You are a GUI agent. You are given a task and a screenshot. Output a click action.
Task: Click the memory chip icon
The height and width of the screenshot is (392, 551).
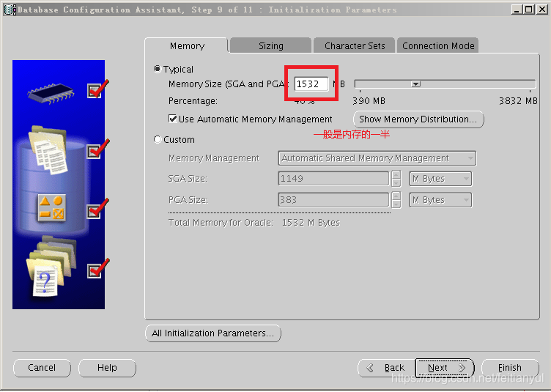point(51,93)
